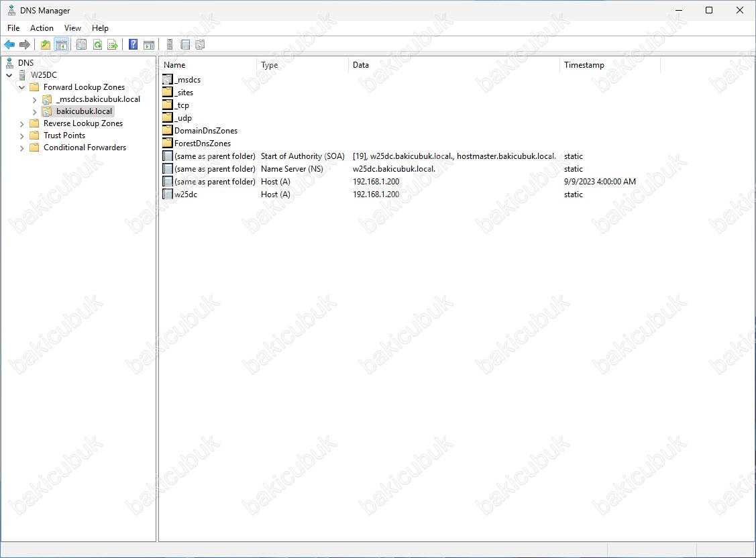Image resolution: width=756 pixels, height=558 pixels.
Task: Maximize the DNS Manager window
Action: coord(709,10)
